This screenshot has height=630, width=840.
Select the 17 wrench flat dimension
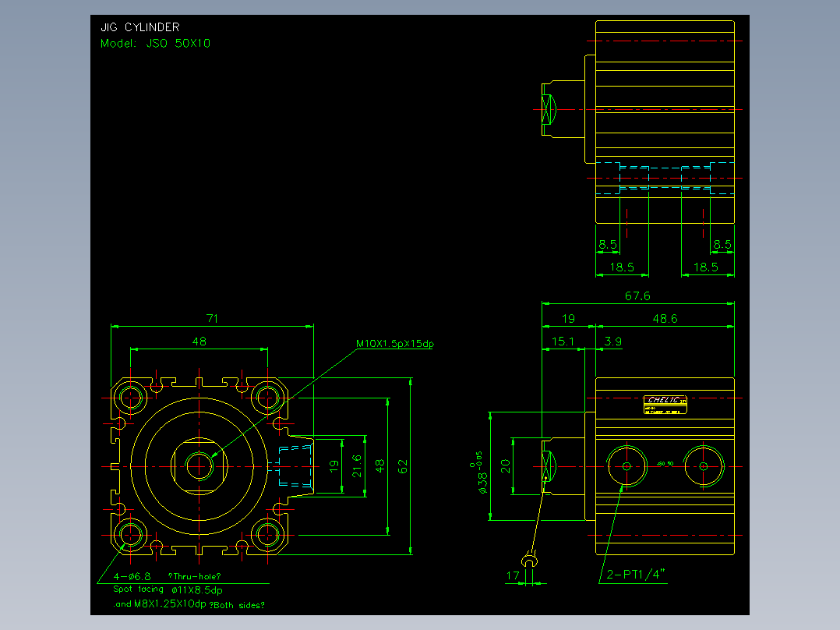point(513,575)
